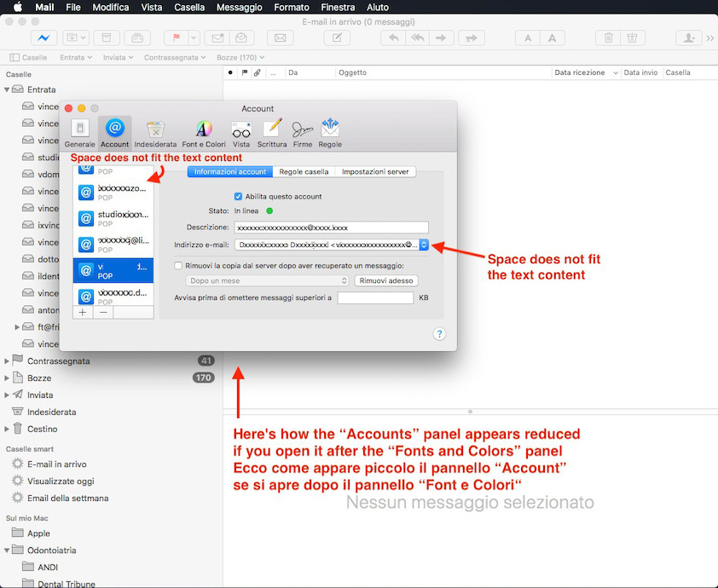This screenshot has height=588, width=718.
Task: Collapse the Entrata mailbox tree
Action: (x=7, y=89)
